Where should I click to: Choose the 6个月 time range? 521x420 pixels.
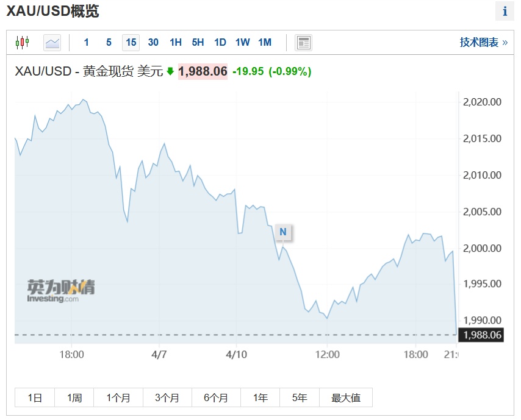coord(216,397)
